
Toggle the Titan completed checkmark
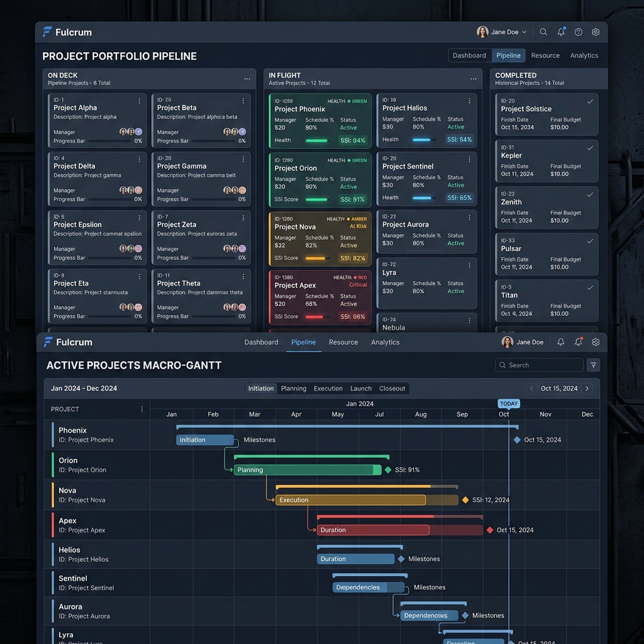point(590,287)
